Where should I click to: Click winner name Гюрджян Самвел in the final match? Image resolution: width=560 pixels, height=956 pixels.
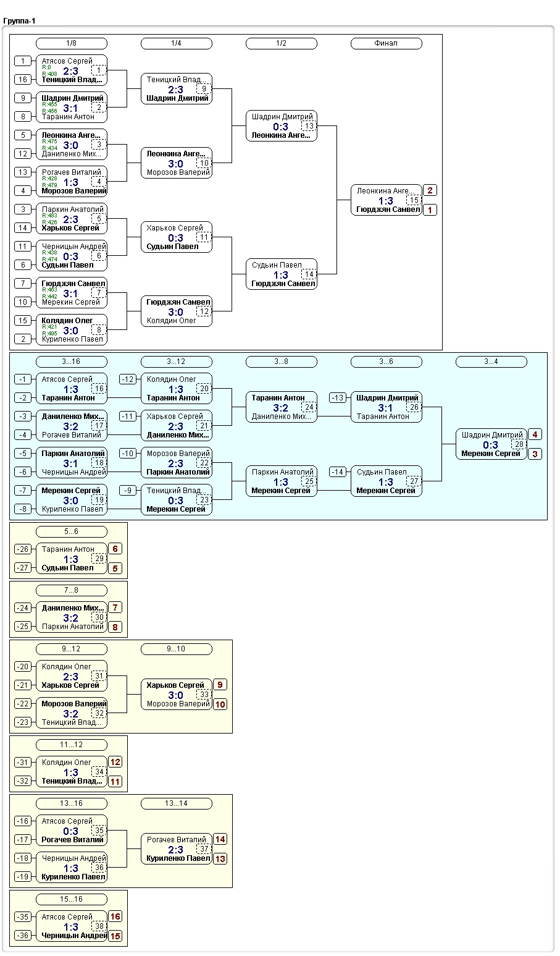click(388, 209)
